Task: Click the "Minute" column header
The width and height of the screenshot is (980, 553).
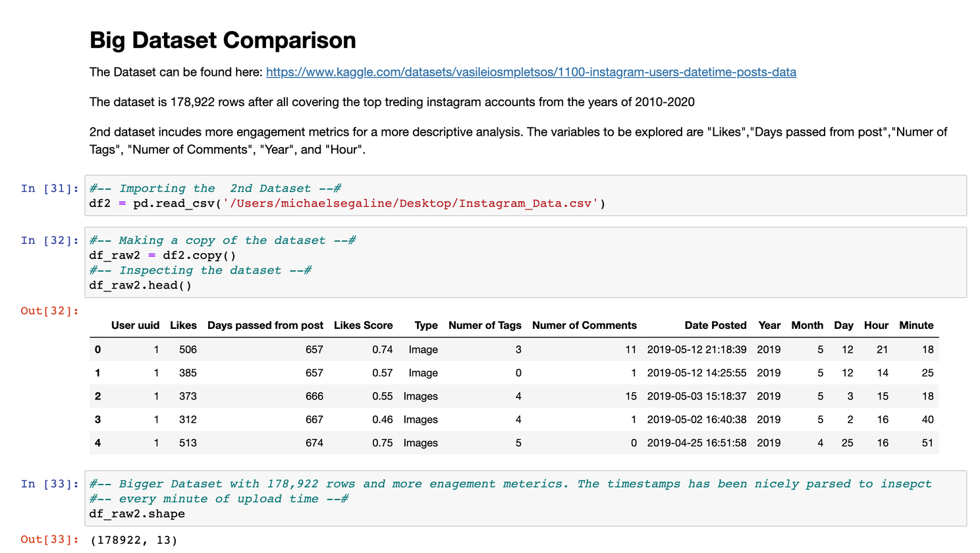Action: (x=916, y=325)
